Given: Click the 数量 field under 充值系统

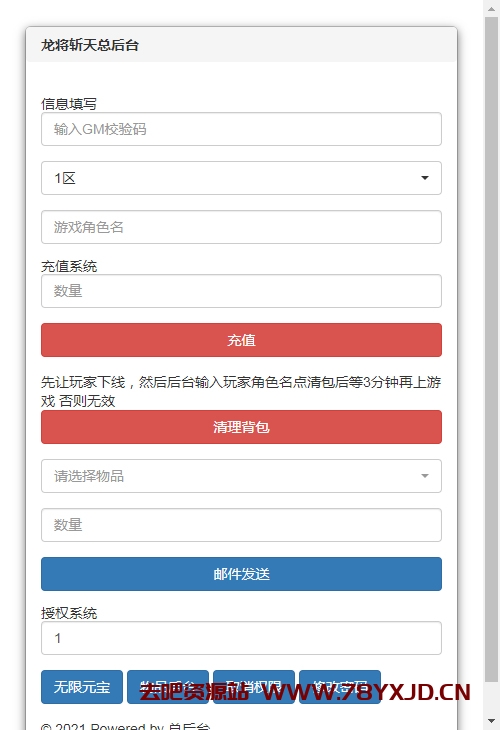Looking at the screenshot, I should pyautogui.click(x=241, y=291).
